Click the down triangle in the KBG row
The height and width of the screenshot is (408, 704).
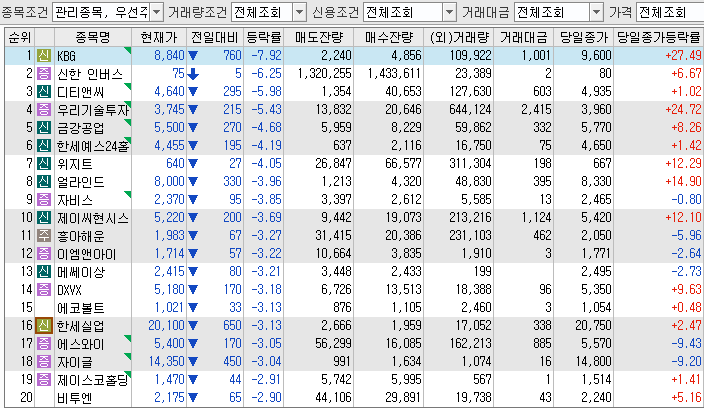[x=193, y=56]
